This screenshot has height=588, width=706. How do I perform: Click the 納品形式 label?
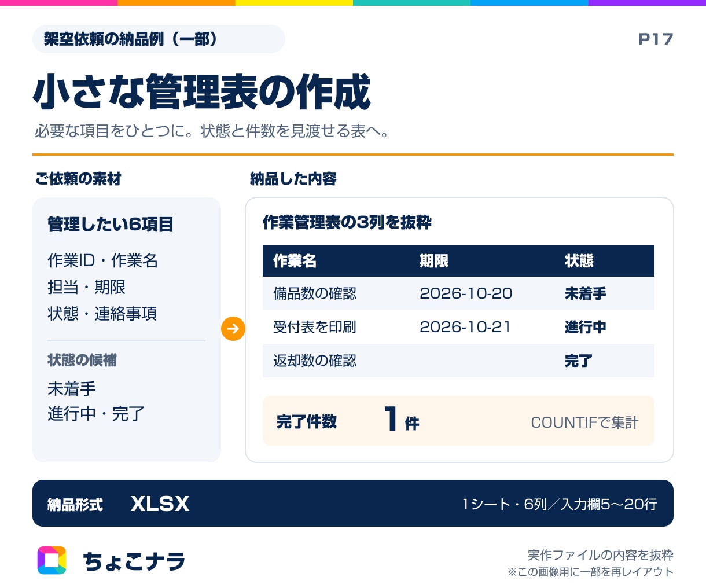click(75, 505)
